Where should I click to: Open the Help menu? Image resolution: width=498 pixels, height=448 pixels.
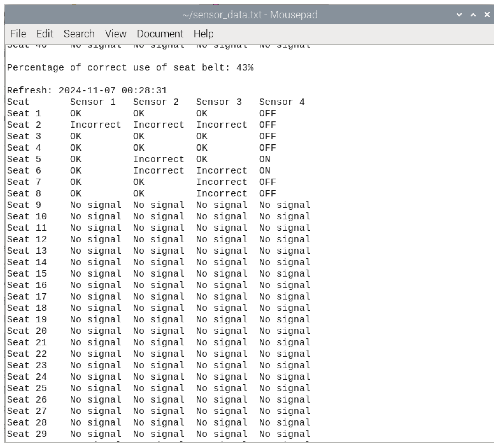coord(204,34)
